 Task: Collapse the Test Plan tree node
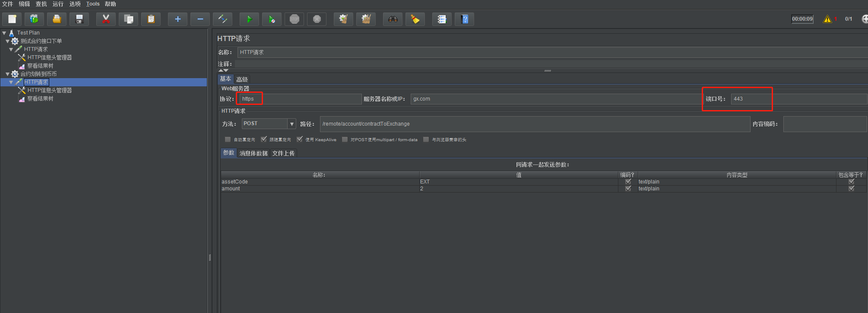tap(4, 33)
